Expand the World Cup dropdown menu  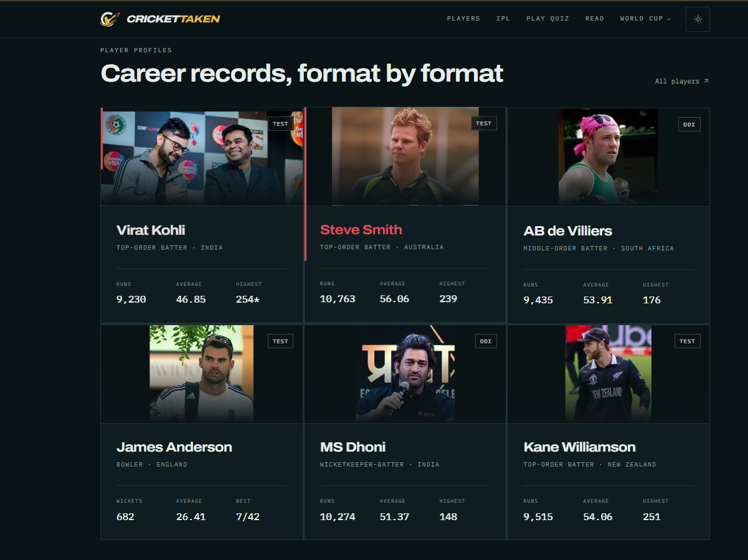pos(645,19)
